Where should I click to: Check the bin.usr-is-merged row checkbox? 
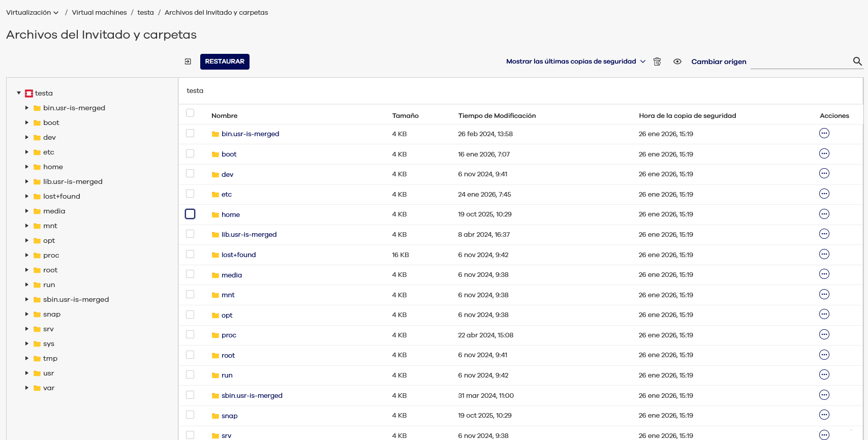coord(190,133)
